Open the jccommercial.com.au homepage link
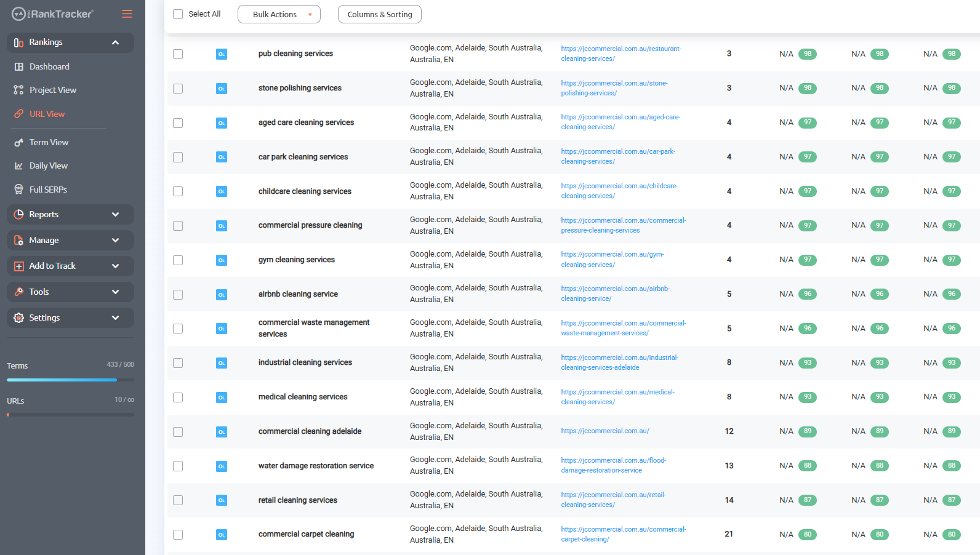Viewport: 980px width, 555px height. tap(604, 431)
